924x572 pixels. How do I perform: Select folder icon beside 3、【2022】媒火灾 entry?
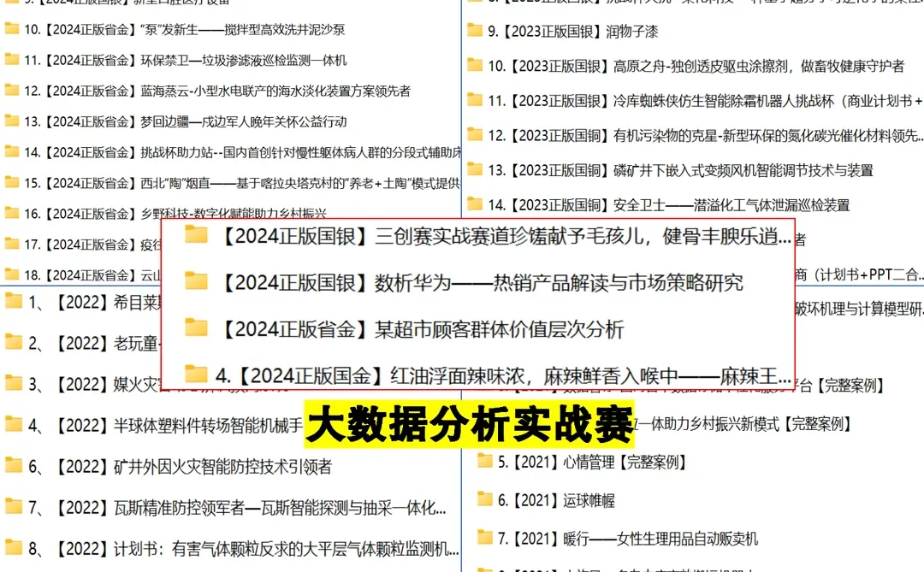point(14,384)
